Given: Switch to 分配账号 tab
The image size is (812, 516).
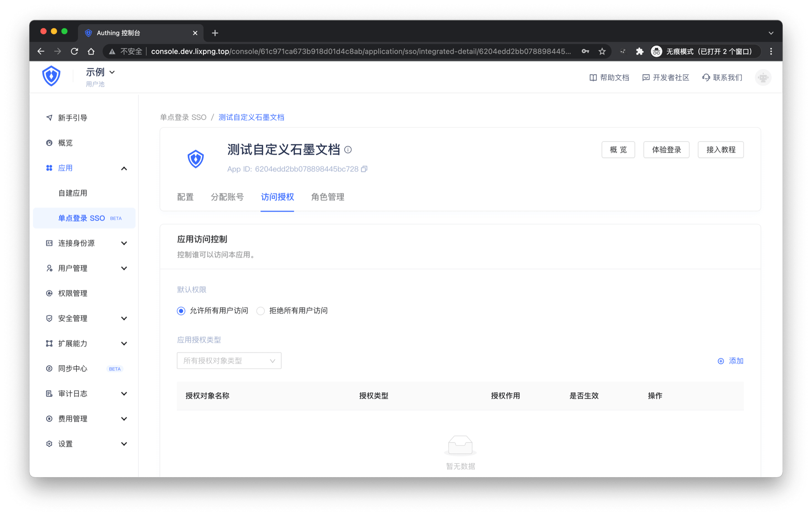Looking at the screenshot, I should pos(227,197).
